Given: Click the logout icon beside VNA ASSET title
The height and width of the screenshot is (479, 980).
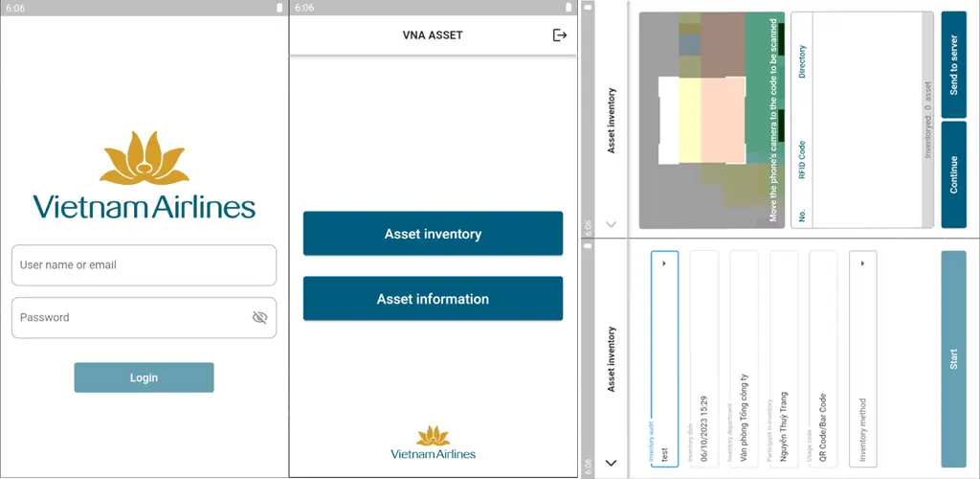Looking at the screenshot, I should coord(560,35).
